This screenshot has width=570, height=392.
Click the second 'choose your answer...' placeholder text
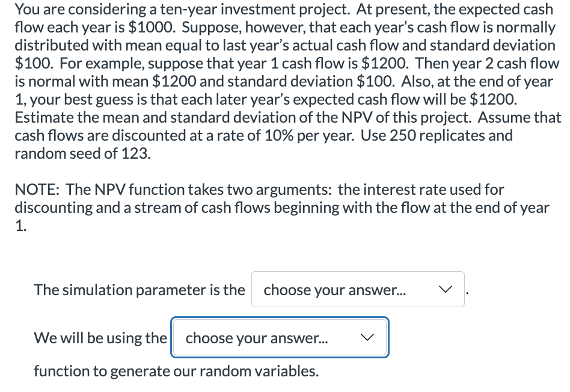pos(257,338)
